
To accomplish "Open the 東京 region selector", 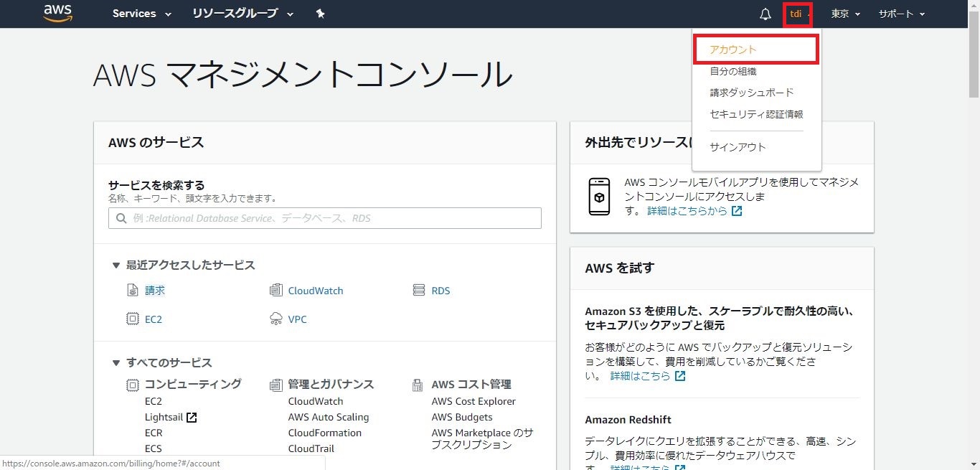I will [845, 14].
